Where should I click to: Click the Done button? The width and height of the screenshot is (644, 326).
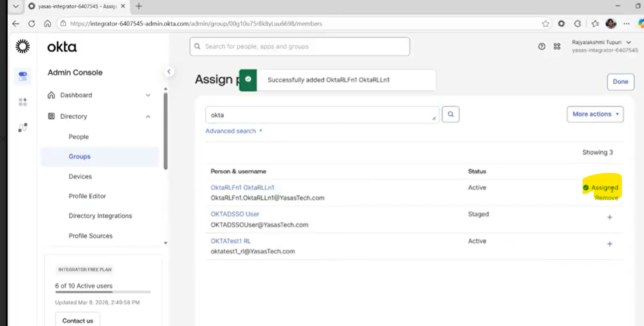tap(620, 82)
